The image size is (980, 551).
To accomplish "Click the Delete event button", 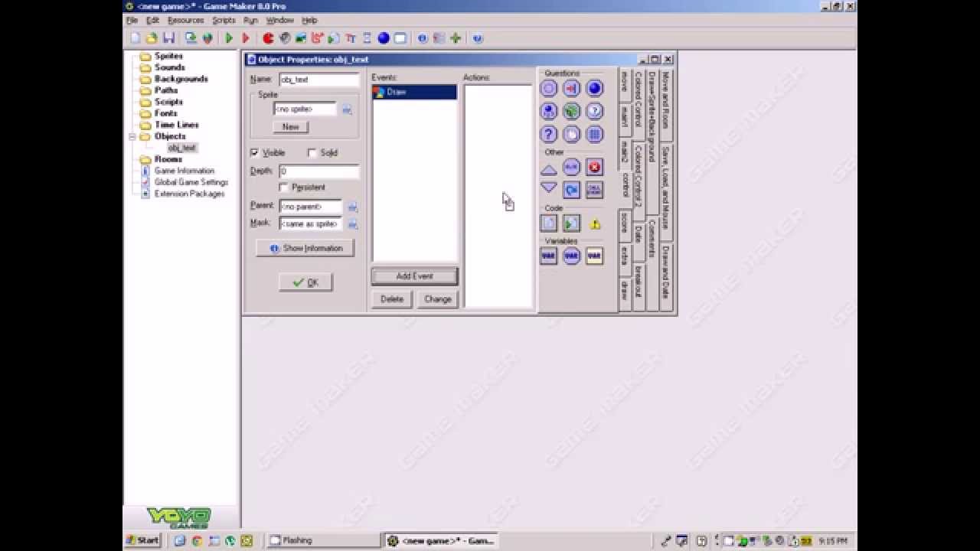I will (392, 299).
